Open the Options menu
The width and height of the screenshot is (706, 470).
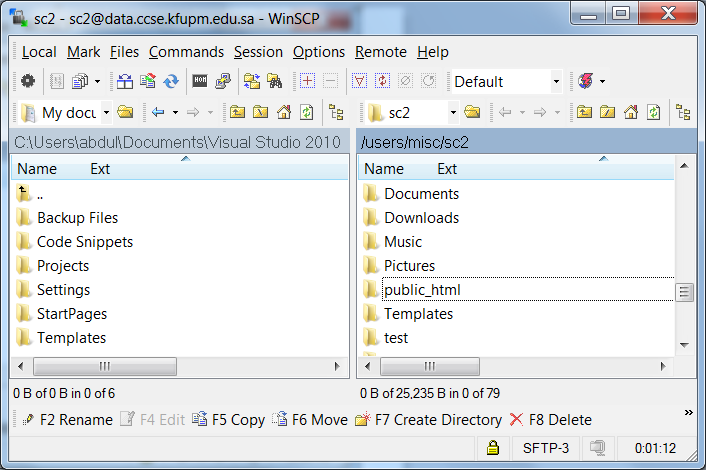click(319, 52)
